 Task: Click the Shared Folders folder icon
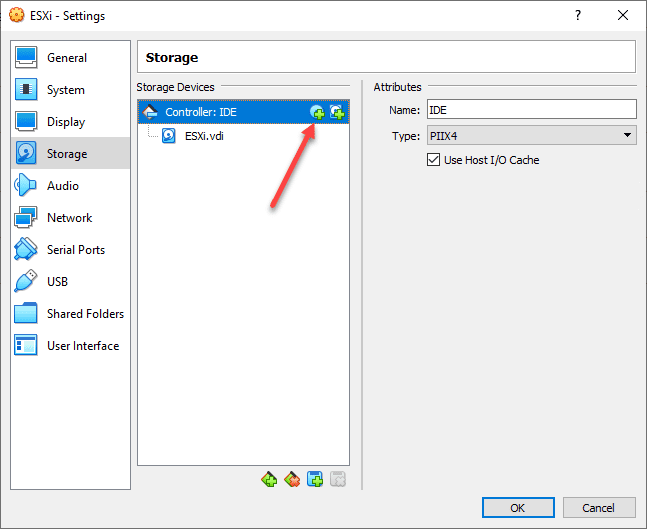point(26,313)
